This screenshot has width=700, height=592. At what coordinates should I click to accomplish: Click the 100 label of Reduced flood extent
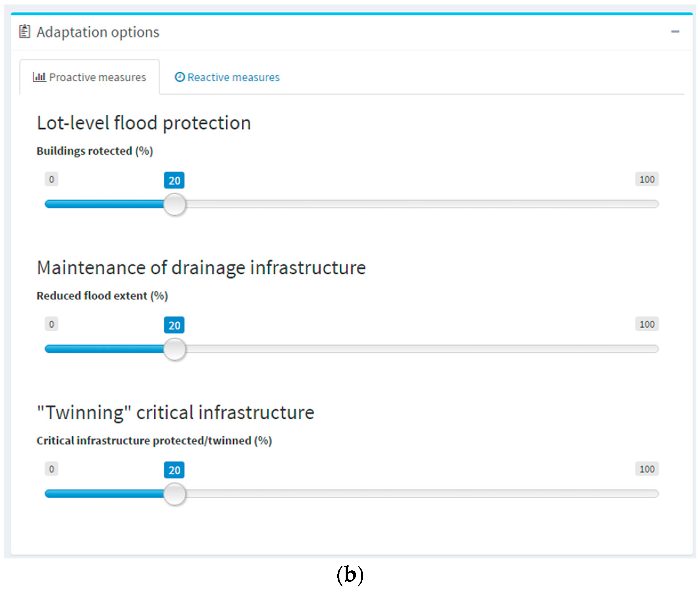pyautogui.click(x=647, y=324)
